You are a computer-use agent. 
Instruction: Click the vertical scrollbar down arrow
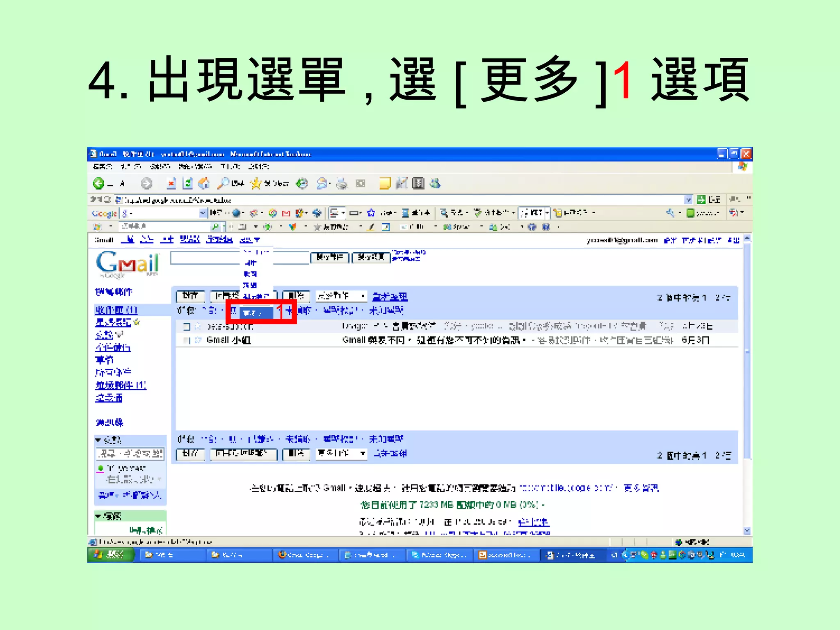click(747, 531)
